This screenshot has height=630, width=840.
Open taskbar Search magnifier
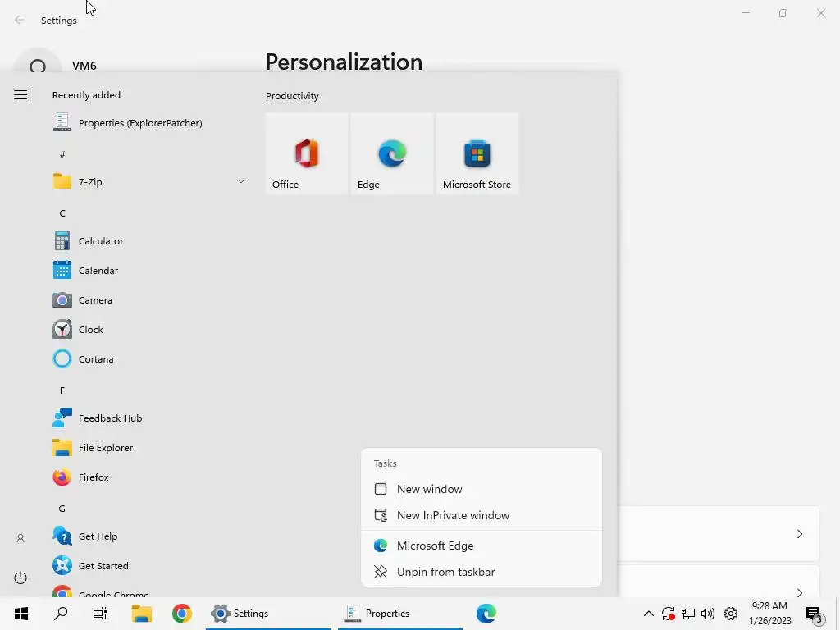point(61,614)
